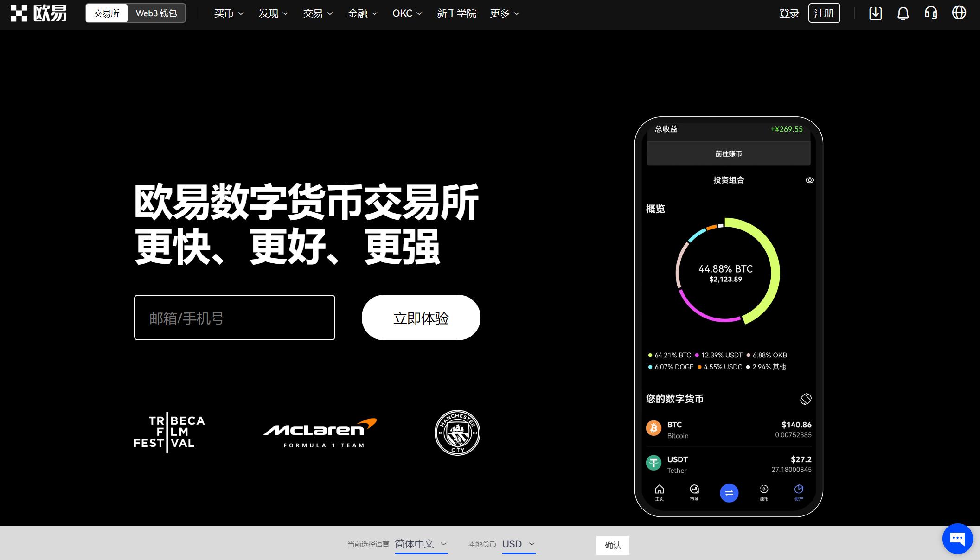Click the headset support icon
The width and height of the screenshot is (980, 560).
click(932, 13)
